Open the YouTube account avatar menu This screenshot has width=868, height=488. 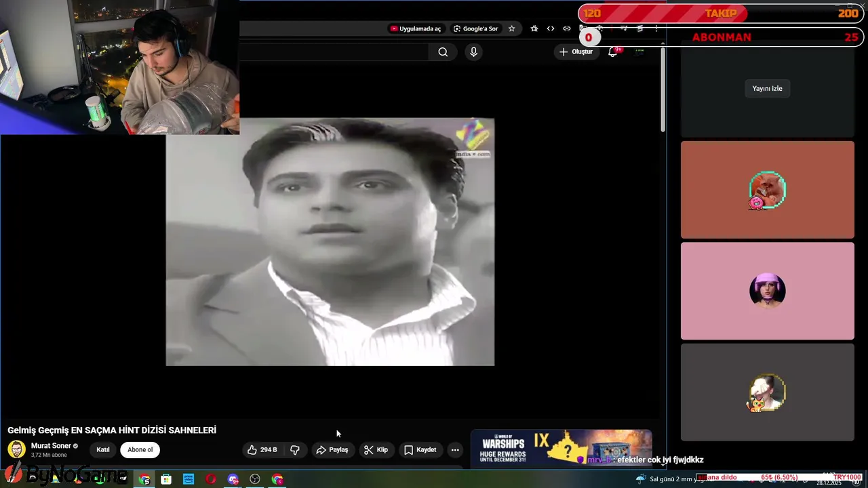click(639, 52)
